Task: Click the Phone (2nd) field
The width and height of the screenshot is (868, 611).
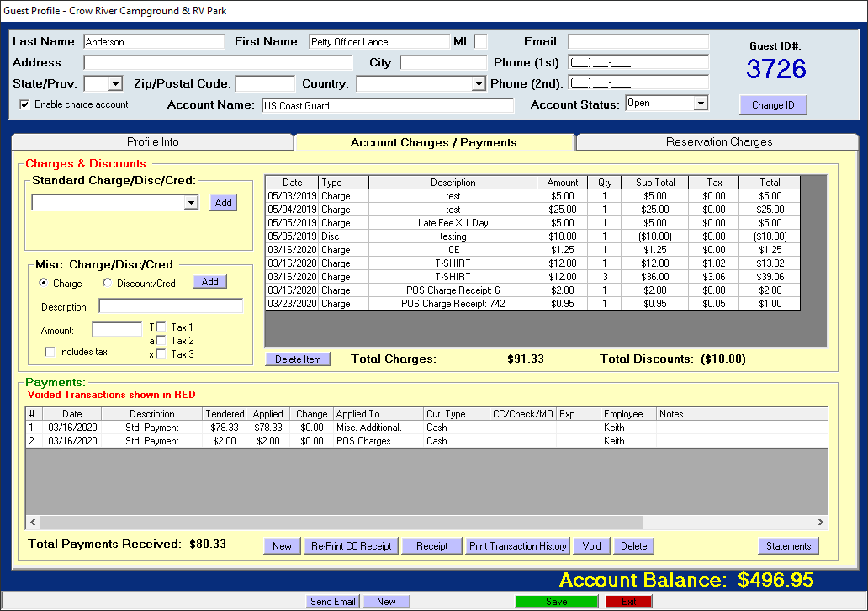Action: tap(638, 83)
